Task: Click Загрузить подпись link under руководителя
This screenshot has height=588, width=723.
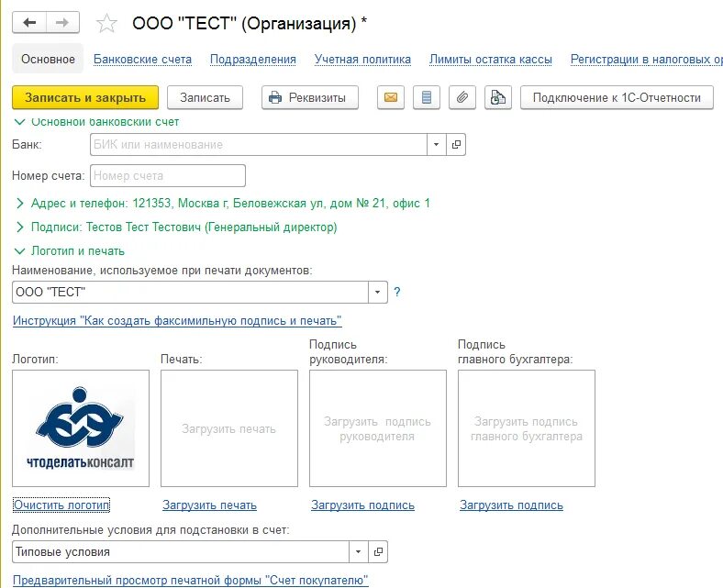Action: click(363, 505)
